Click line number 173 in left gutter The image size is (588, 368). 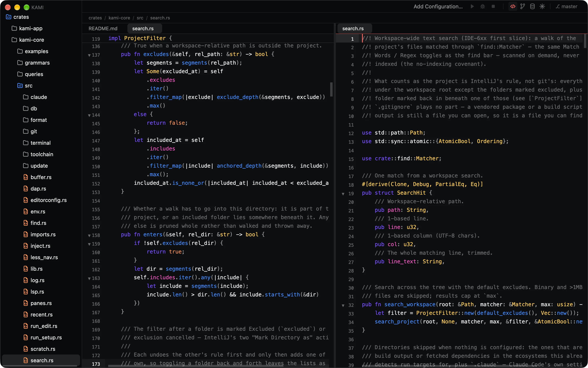pyautogui.click(x=96, y=364)
